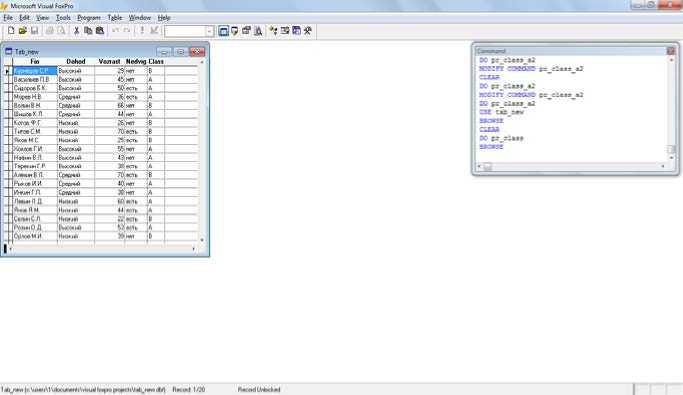Image resolution: width=683 pixels, height=395 pixels.
Task: Expand the database dropdown in toolbar
Action: [210, 31]
